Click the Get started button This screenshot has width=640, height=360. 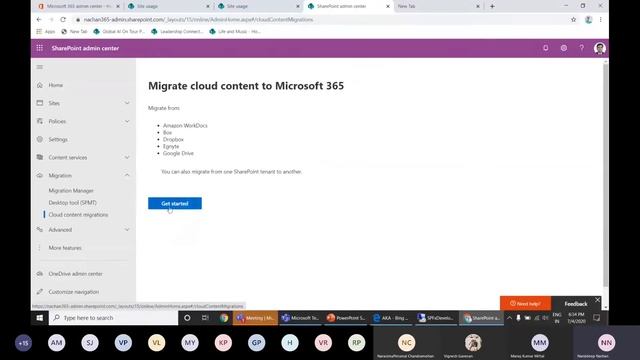tap(175, 203)
